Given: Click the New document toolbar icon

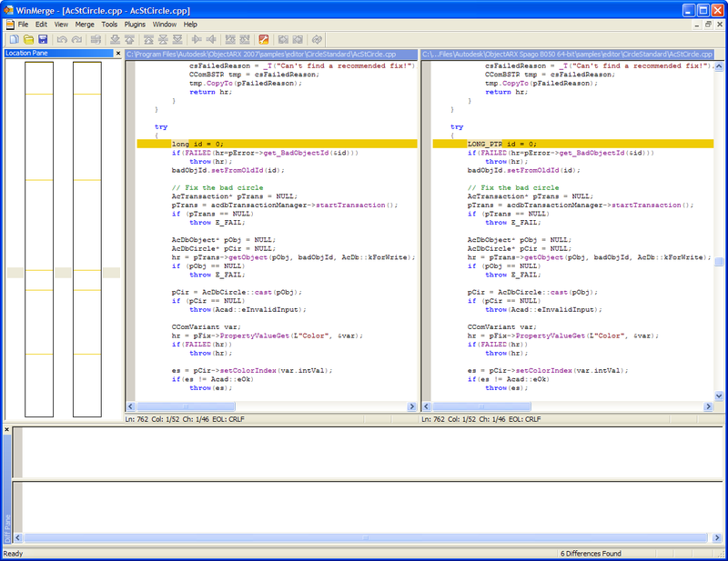Looking at the screenshot, I should click(x=14, y=40).
